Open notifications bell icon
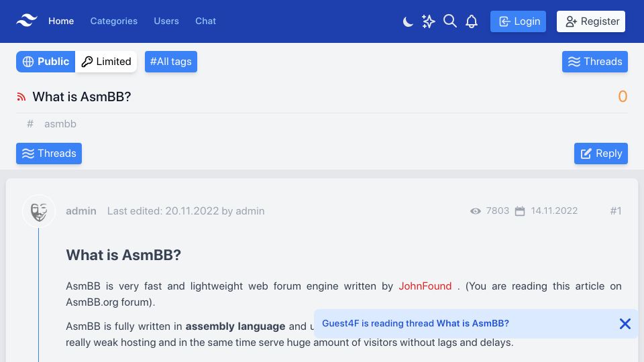Image resolution: width=644 pixels, height=362 pixels. click(x=472, y=21)
